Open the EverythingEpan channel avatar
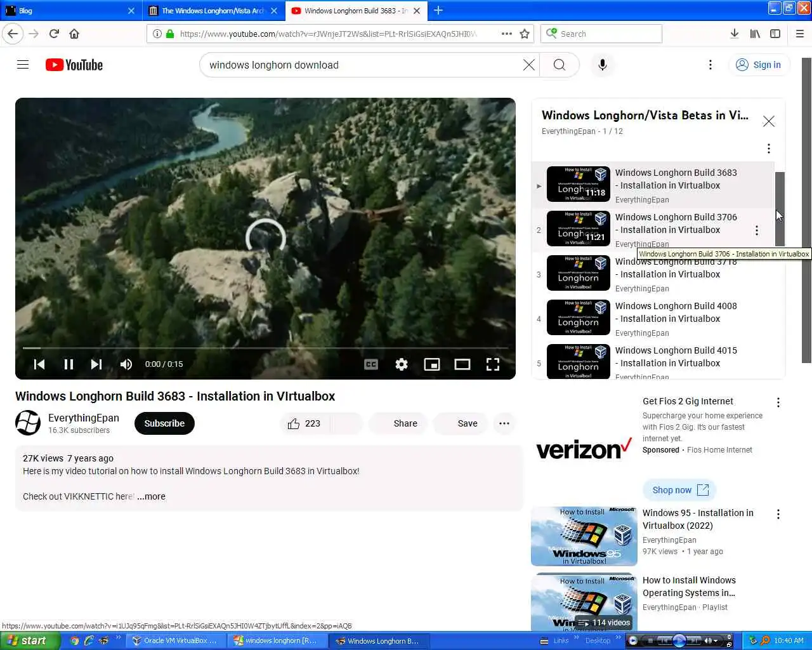The width and height of the screenshot is (812, 650). pos(28,423)
